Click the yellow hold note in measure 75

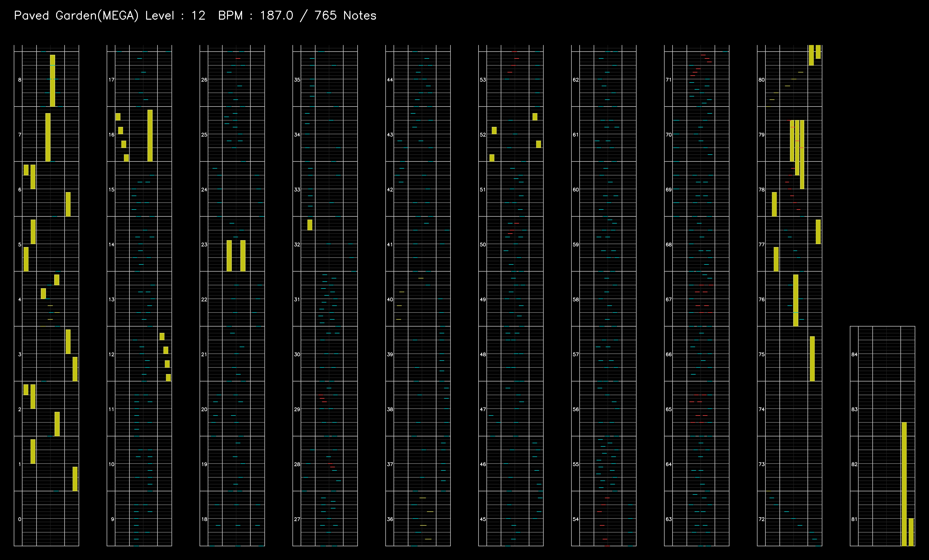tap(812, 359)
